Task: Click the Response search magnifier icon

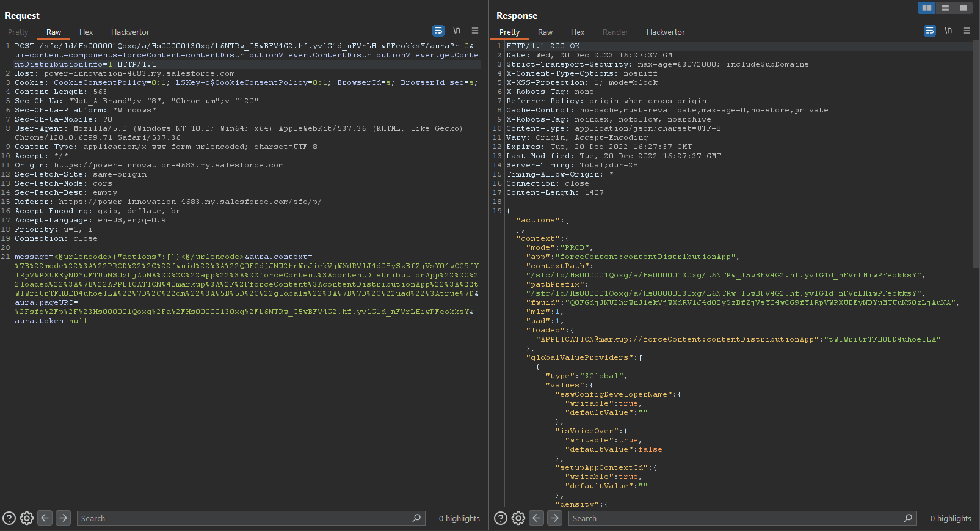Action: click(908, 518)
